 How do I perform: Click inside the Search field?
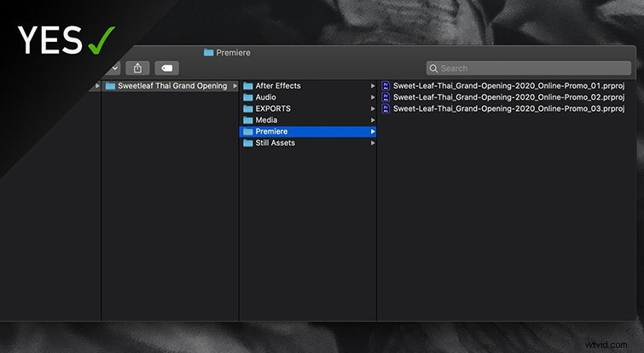coord(529,68)
